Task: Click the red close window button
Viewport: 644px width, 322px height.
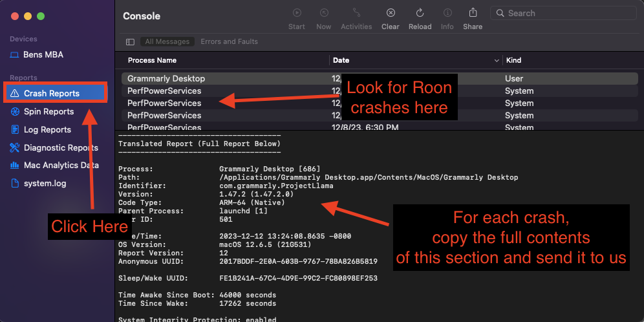Action: pos(15,16)
